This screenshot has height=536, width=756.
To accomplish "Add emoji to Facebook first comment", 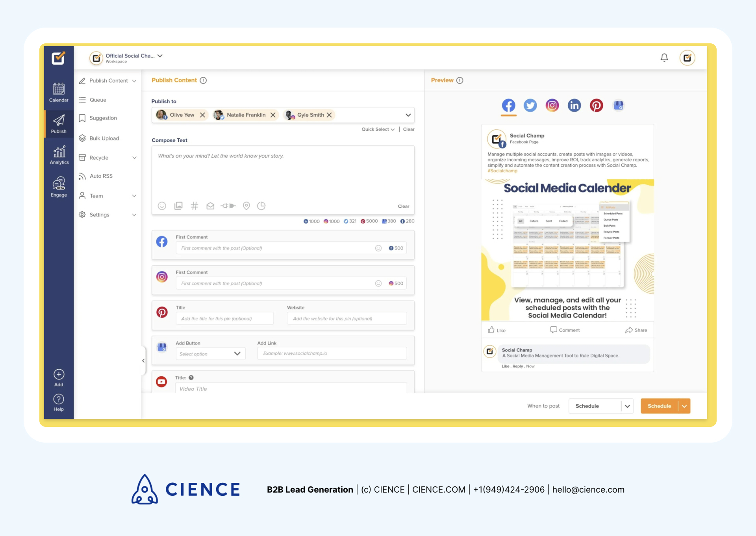I will tap(378, 248).
